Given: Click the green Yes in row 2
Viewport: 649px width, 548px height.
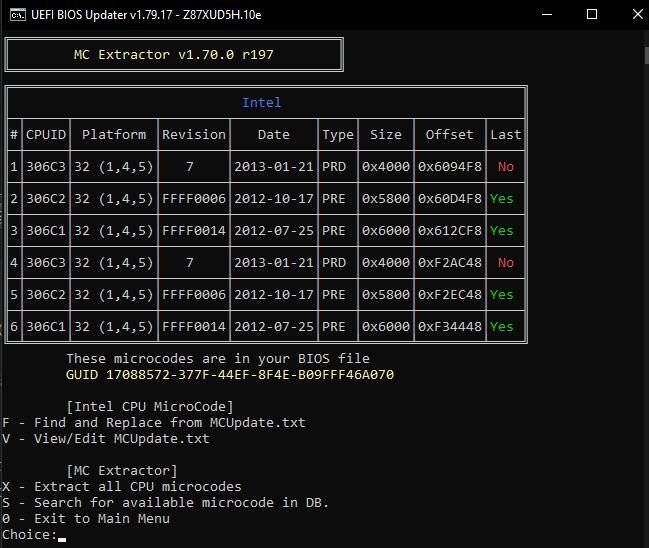Looking at the screenshot, I should (502, 199).
